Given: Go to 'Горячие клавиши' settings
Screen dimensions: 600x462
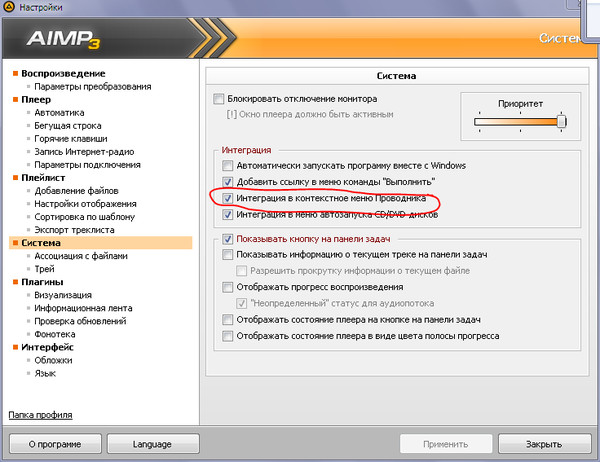Looking at the screenshot, I should click(71, 139).
